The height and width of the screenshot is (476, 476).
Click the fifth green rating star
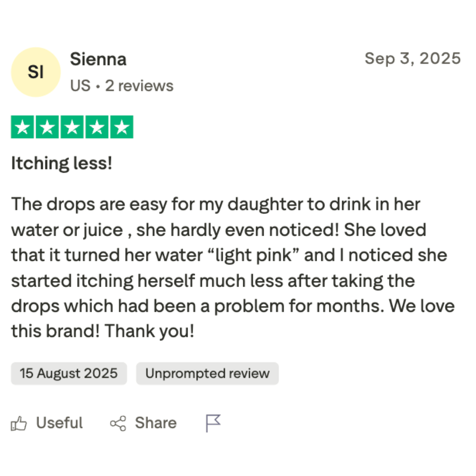click(x=121, y=127)
